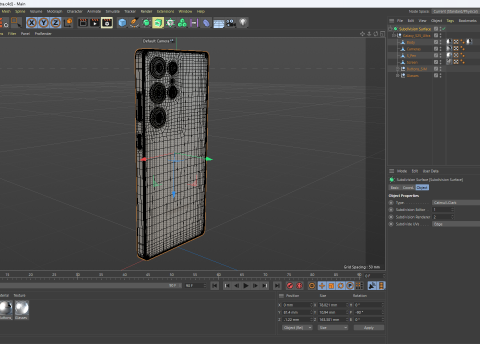
Task: Toggle visibility dots for Subdivision Surface
Action: [440, 29]
